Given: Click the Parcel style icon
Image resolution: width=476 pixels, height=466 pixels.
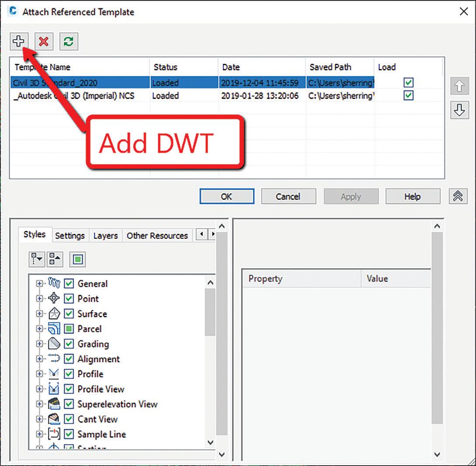Looking at the screenshot, I should tap(54, 328).
